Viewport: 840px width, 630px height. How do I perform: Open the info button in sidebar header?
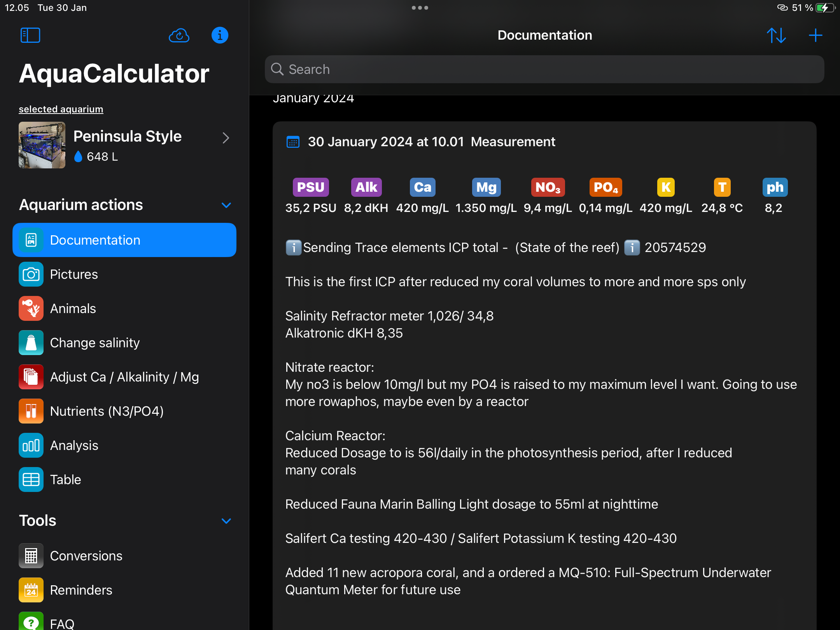click(x=220, y=35)
